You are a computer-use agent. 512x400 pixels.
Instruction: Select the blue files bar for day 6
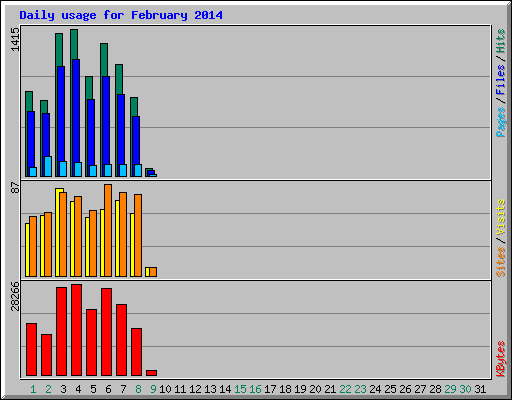pos(106,120)
